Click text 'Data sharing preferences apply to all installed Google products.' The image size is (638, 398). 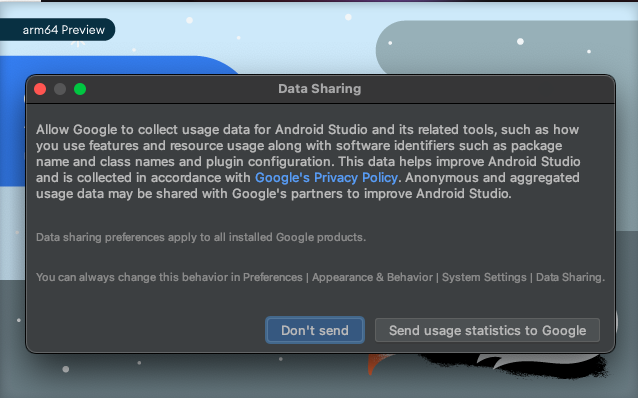click(201, 237)
